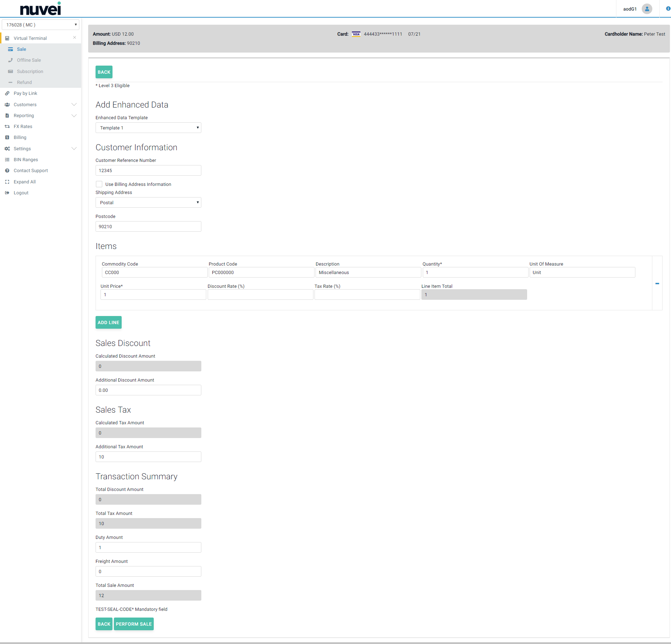
Task: Select Subscription in the sidebar
Action: pyautogui.click(x=30, y=72)
